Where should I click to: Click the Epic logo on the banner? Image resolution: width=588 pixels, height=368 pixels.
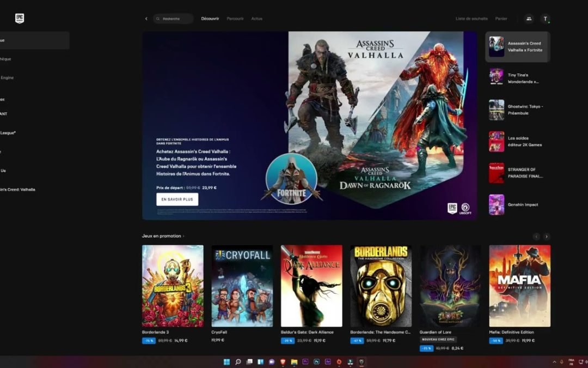tap(452, 208)
